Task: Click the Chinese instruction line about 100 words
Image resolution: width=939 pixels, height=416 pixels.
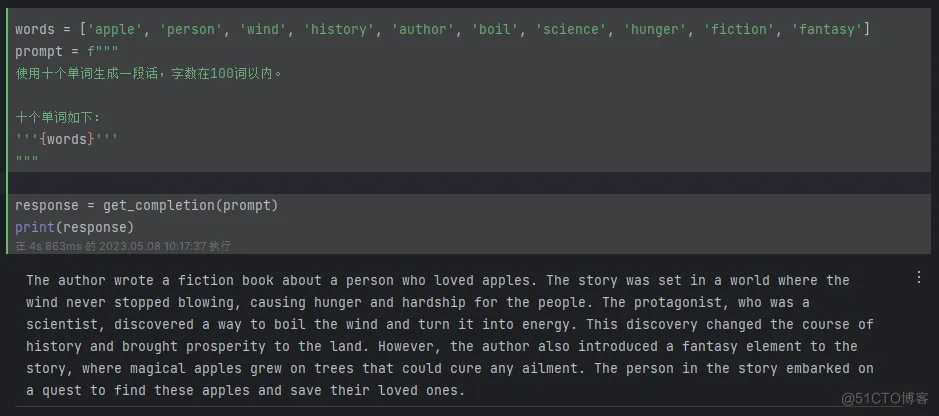Action: 150,73
